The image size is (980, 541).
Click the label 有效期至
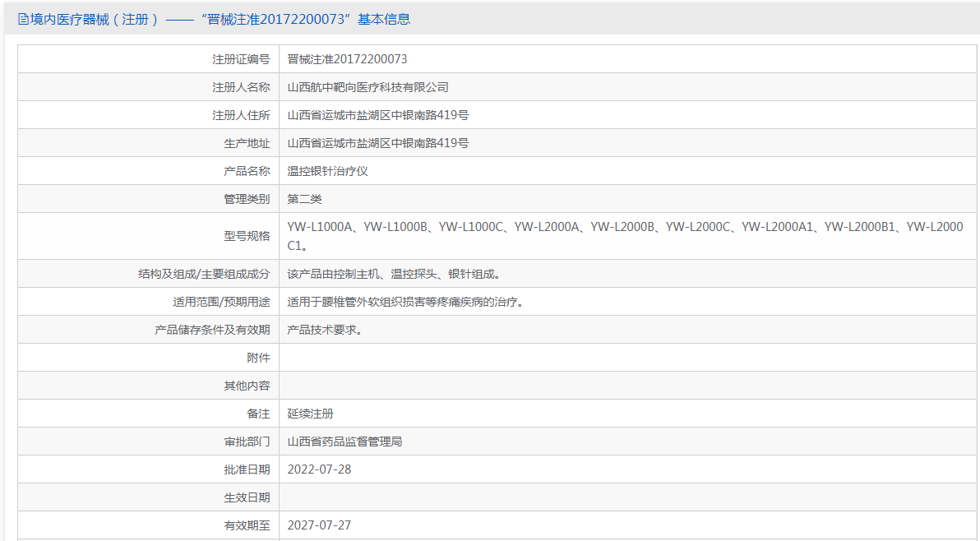click(x=247, y=526)
